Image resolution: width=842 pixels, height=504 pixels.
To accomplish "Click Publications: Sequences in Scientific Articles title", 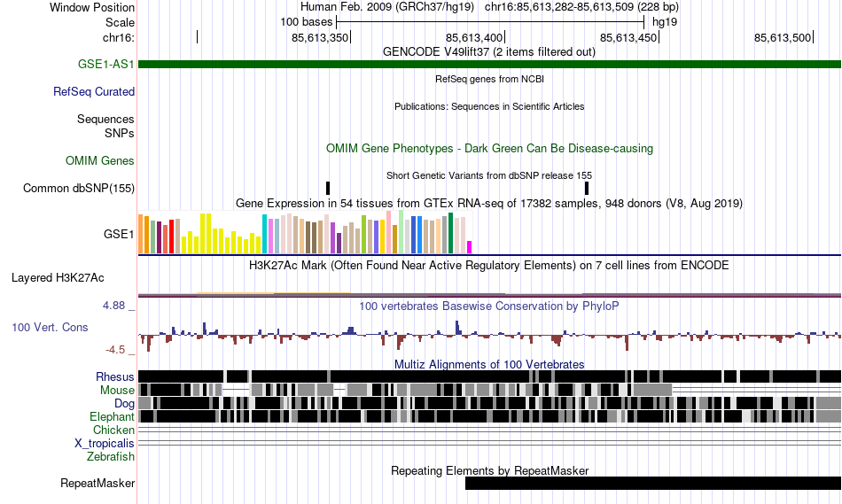I will [x=489, y=107].
